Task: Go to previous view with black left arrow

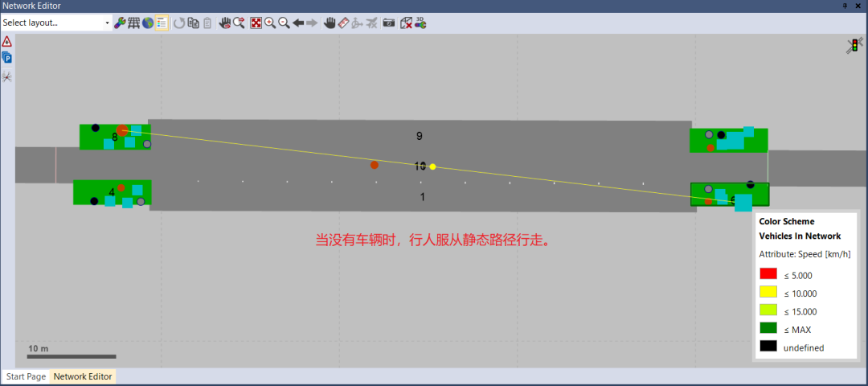Action: click(x=298, y=23)
